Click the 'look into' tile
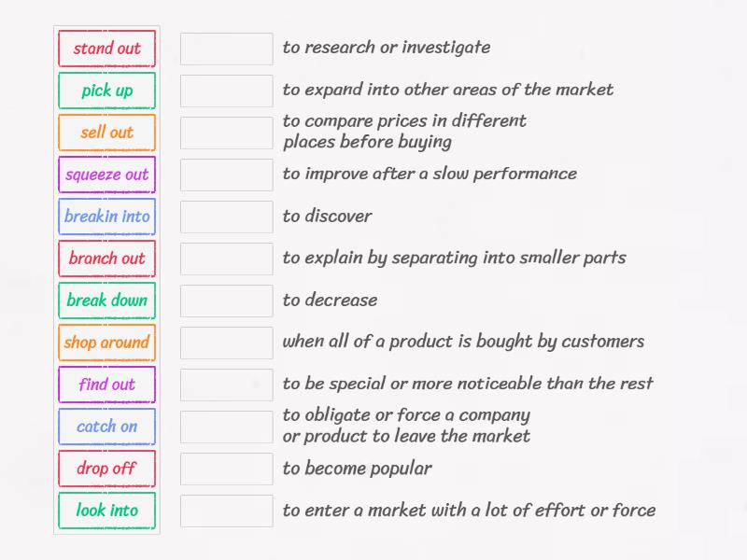Screen dimensions: 747x560 point(106,511)
